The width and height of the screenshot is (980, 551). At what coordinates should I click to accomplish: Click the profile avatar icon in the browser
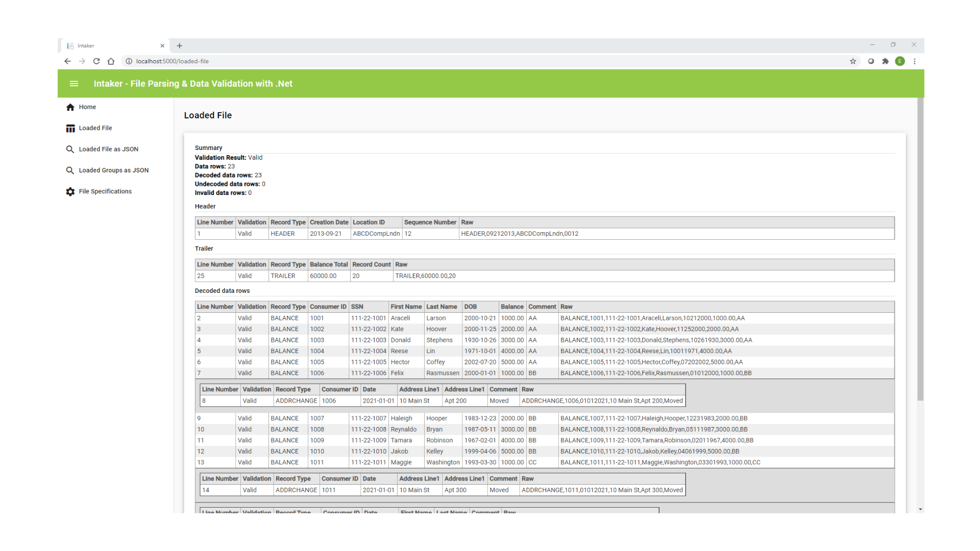900,61
